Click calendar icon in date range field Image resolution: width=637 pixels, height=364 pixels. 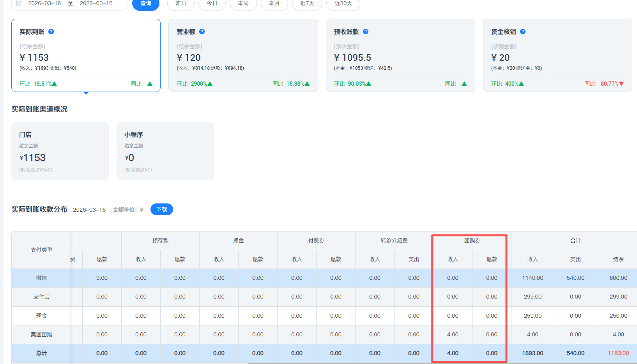click(18, 3)
